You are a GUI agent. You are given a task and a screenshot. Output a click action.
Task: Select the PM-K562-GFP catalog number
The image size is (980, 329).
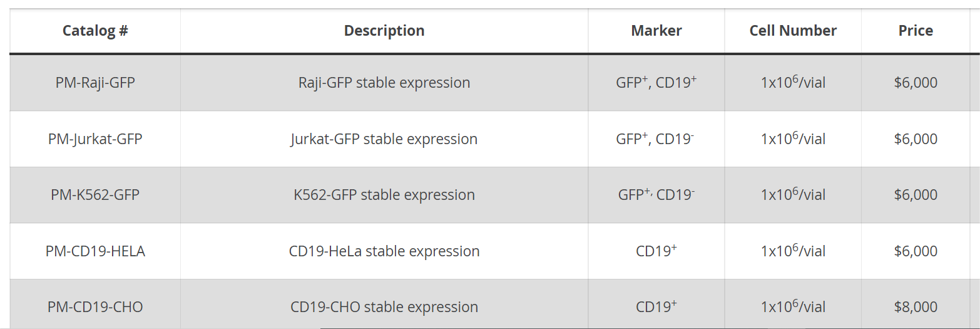(95, 195)
